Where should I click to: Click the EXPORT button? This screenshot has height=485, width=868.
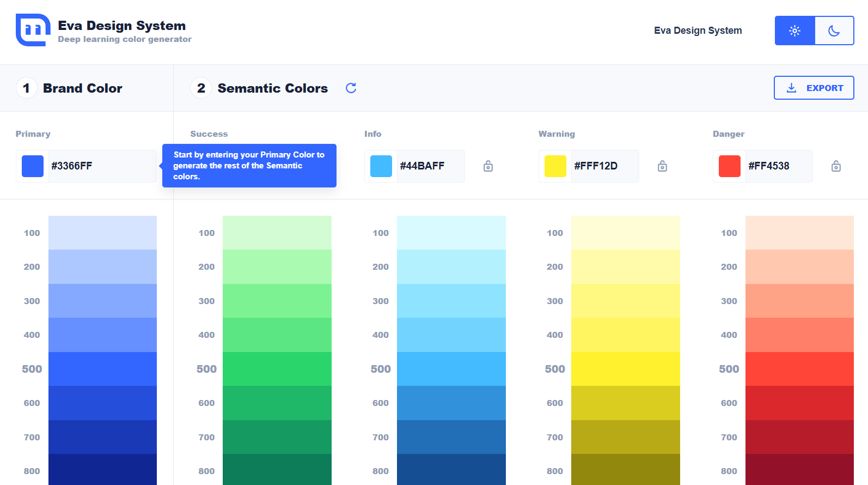[x=814, y=88]
